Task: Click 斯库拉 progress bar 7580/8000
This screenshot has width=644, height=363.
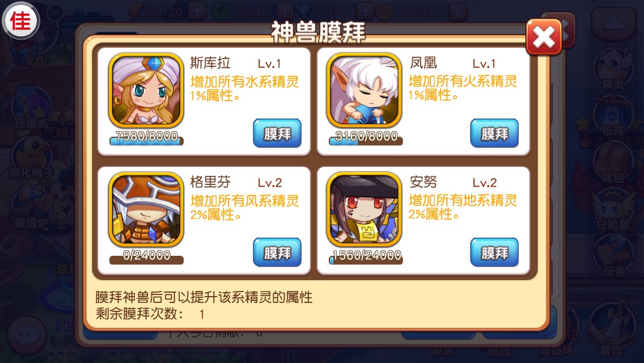Action: coord(146,139)
